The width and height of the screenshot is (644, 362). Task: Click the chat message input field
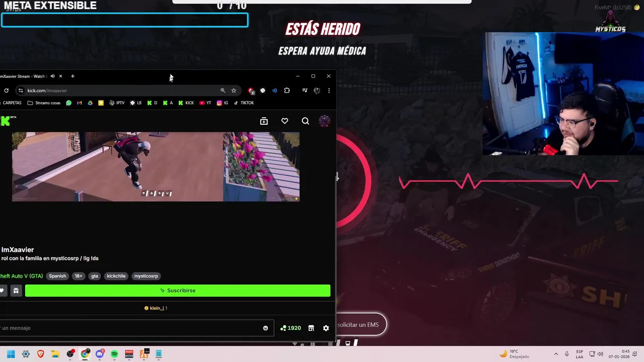tap(136, 328)
